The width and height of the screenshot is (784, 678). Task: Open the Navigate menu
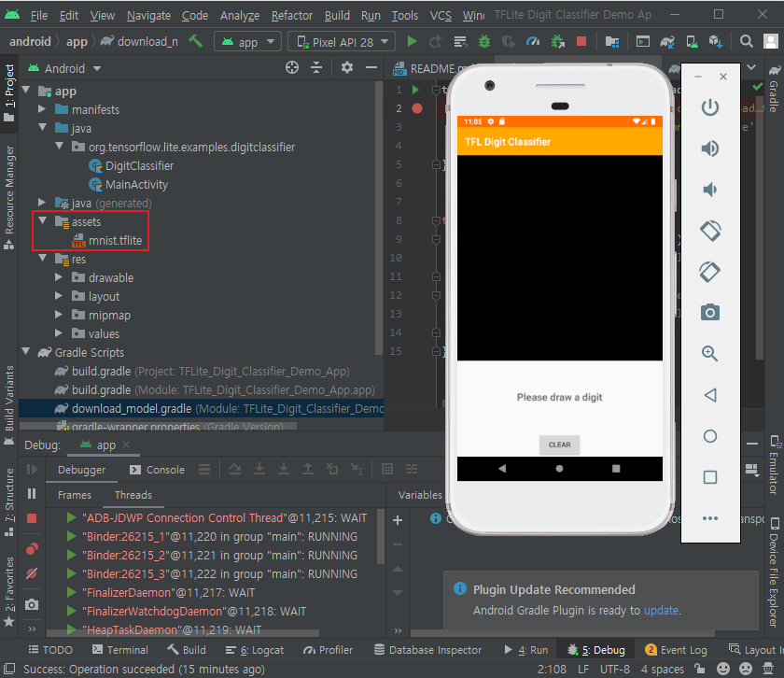pos(148,16)
